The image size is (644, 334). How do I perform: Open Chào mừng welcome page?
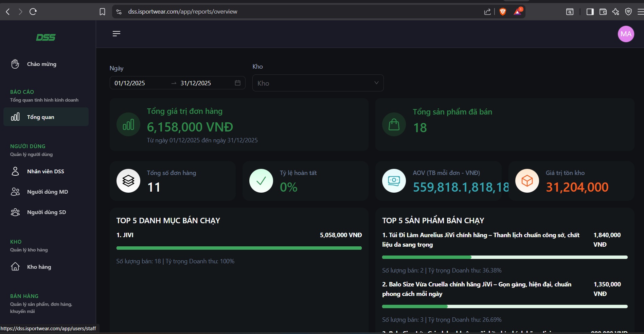41,64
